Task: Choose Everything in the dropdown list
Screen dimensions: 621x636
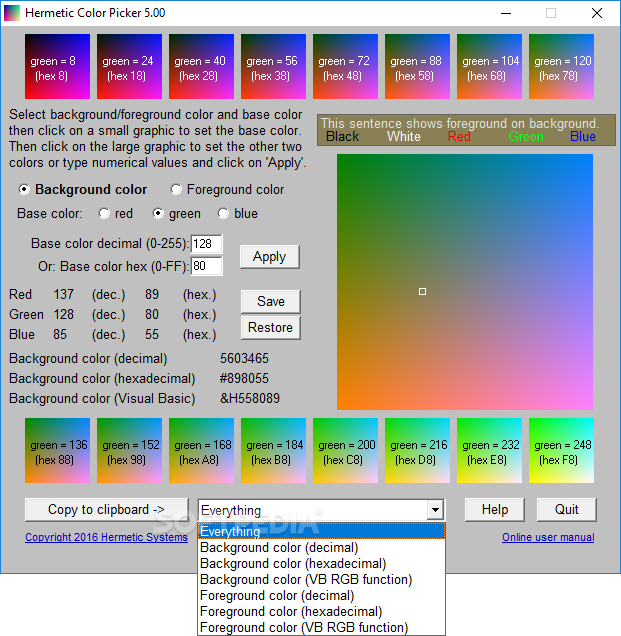Action: tap(321, 531)
